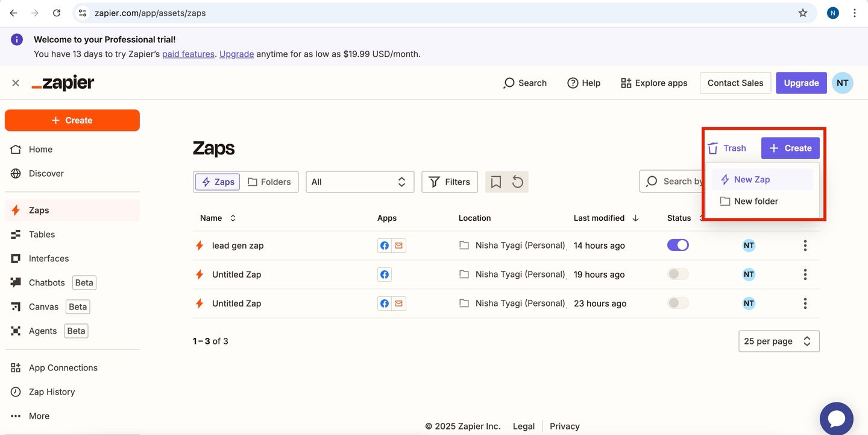This screenshot has height=435, width=868.
Task: Open Search in the top navigation
Action: pyautogui.click(x=525, y=83)
